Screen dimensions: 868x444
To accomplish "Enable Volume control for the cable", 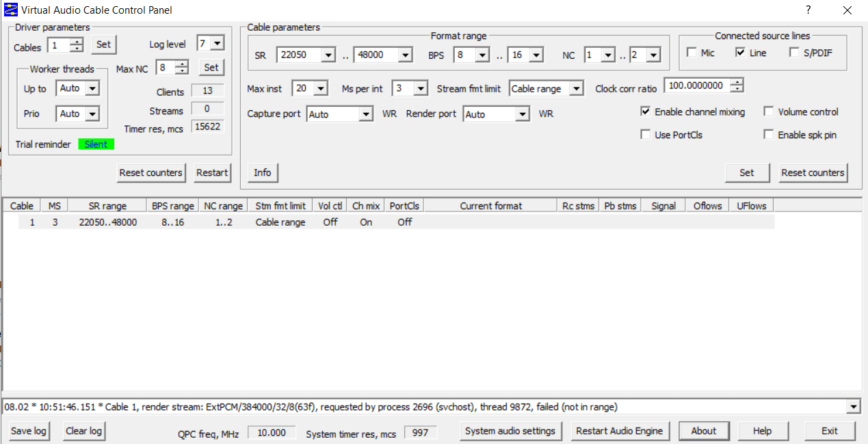I will click(x=768, y=112).
